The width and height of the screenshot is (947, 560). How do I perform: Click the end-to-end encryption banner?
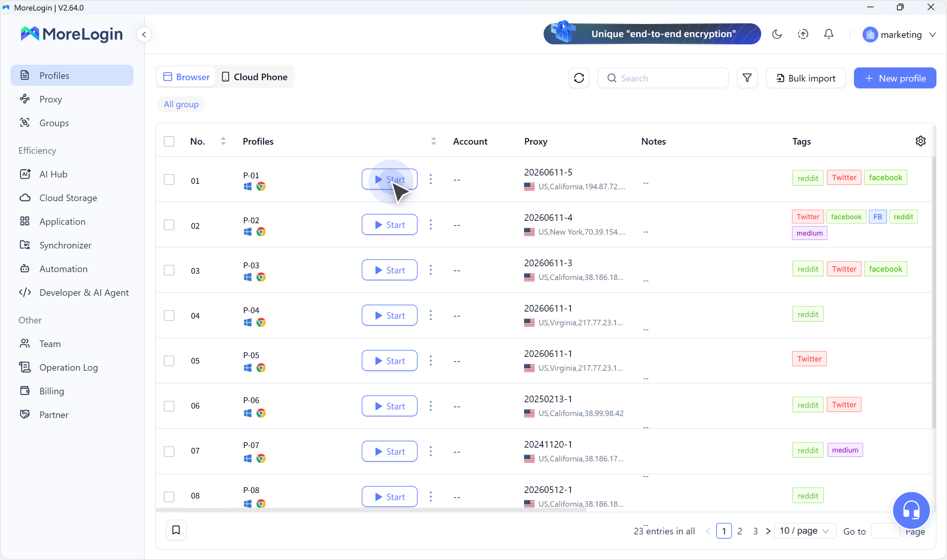pos(652,34)
